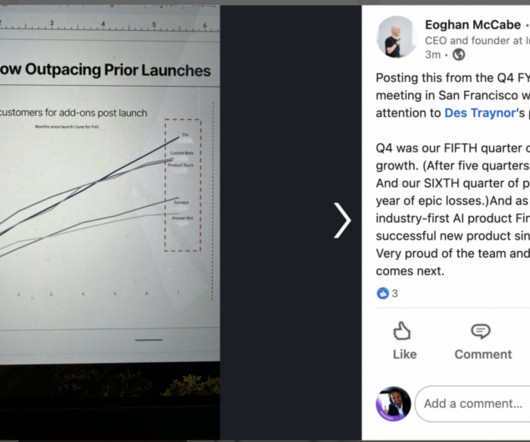Click the Eoghan McCabe name link
This screenshot has height=442, width=530.
click(x=473, y=25)
